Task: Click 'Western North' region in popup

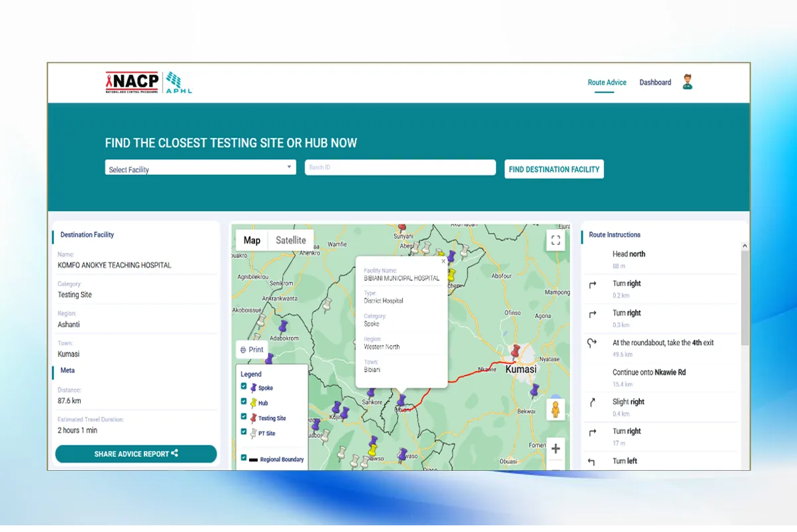Action: 382,347
